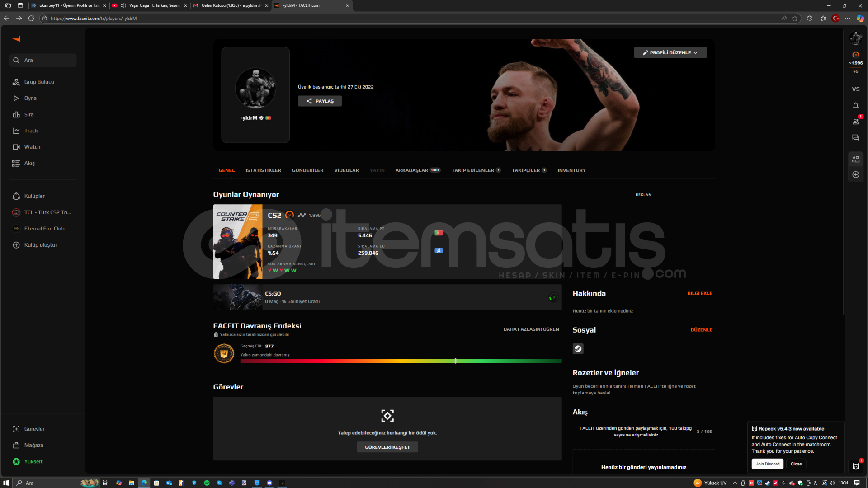Open the CS2 game card thumbnail
The image size is (868, 488).
pyautogui.click(x=238, y=242)
